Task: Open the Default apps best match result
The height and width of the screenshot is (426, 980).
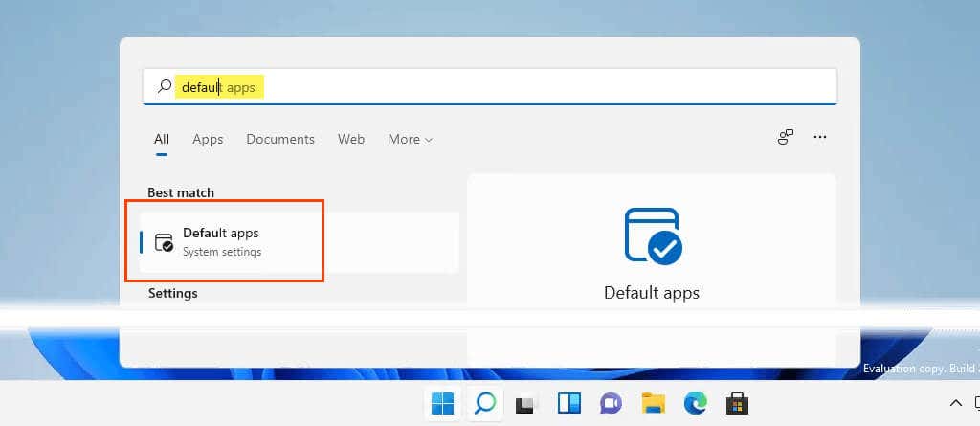Action: coord(300,242)
